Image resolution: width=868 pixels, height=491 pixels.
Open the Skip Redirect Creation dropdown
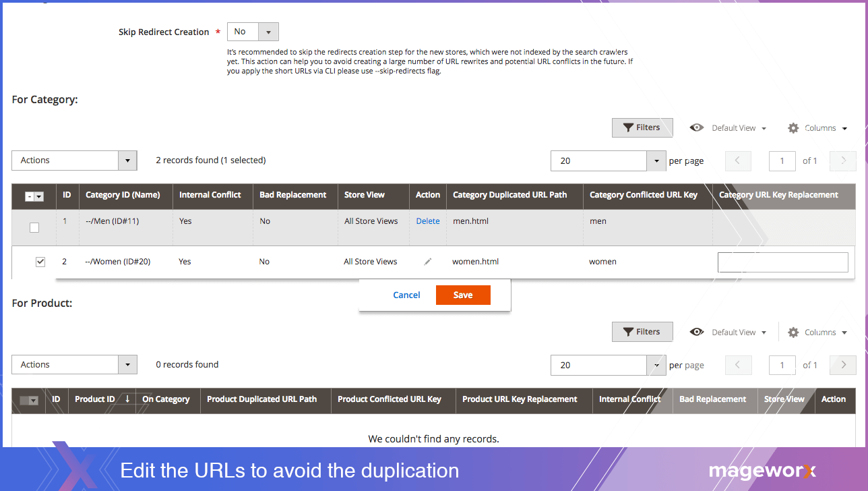[253, 32]
